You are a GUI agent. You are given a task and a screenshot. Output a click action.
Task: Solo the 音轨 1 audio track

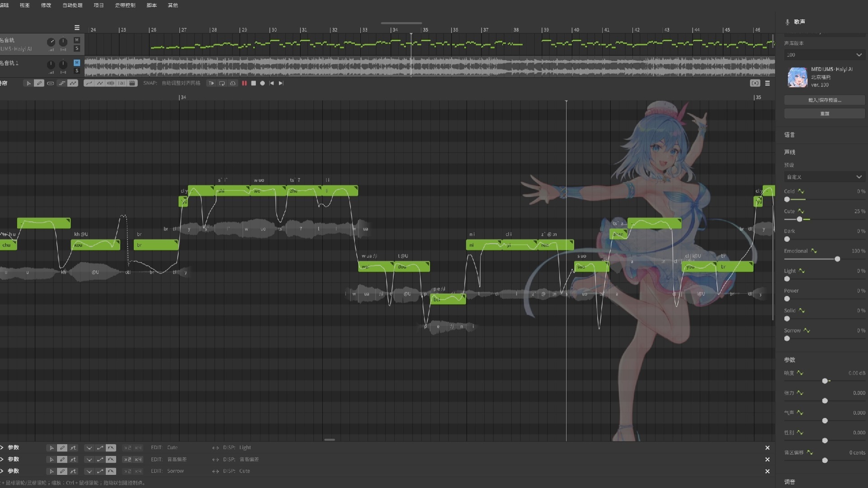(x=77, y=71)
